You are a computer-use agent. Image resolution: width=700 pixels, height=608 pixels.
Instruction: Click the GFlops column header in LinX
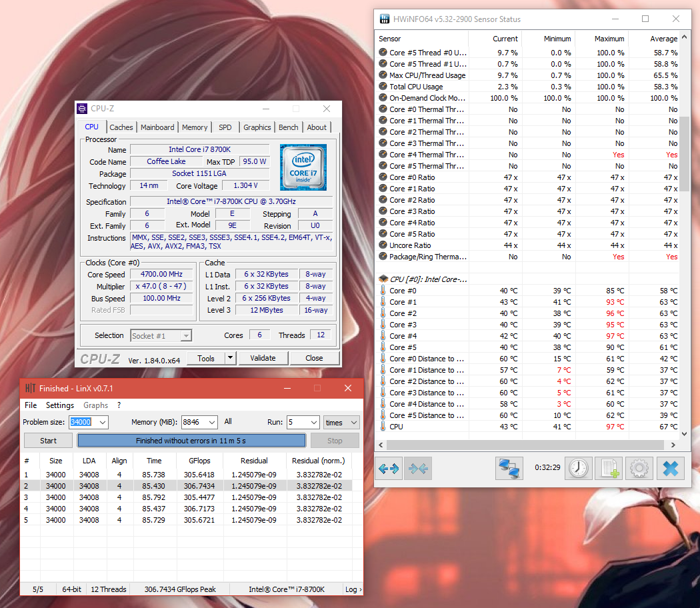(199, 461)
